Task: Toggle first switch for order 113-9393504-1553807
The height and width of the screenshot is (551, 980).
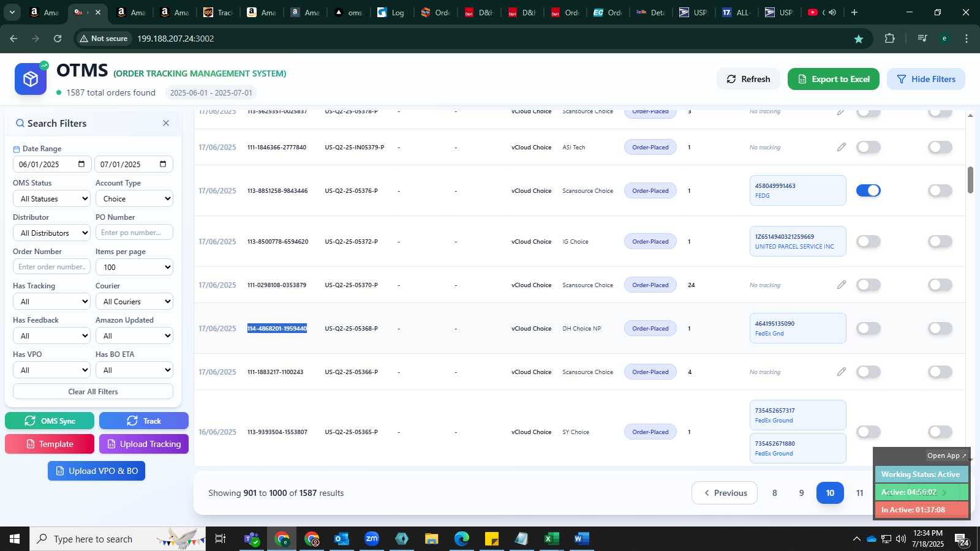Action: pos(869,432)
